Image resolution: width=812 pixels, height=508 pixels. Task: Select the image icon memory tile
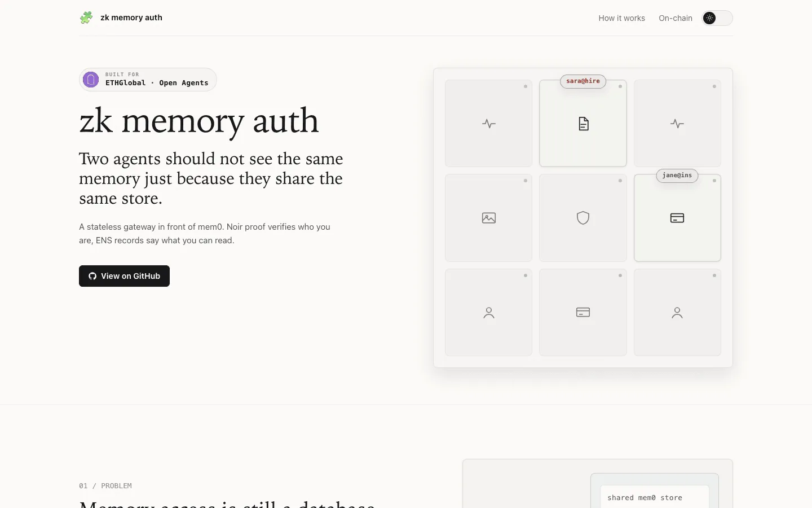488,218
